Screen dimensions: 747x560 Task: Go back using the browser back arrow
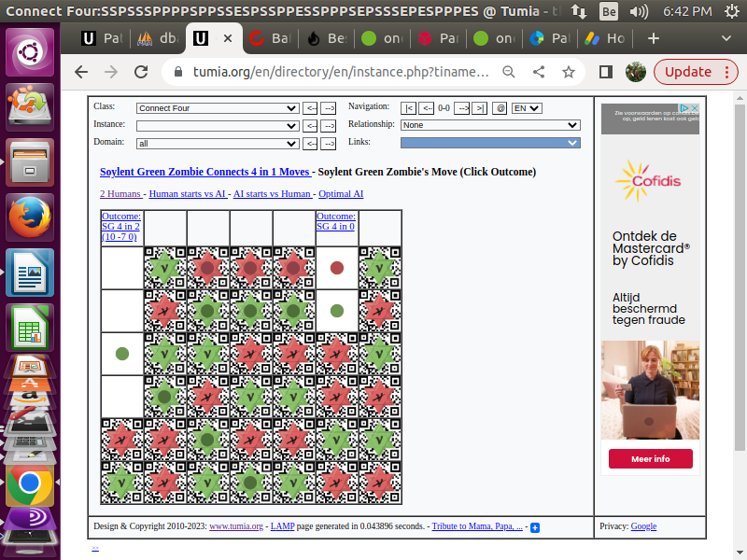tap(81, 72)
